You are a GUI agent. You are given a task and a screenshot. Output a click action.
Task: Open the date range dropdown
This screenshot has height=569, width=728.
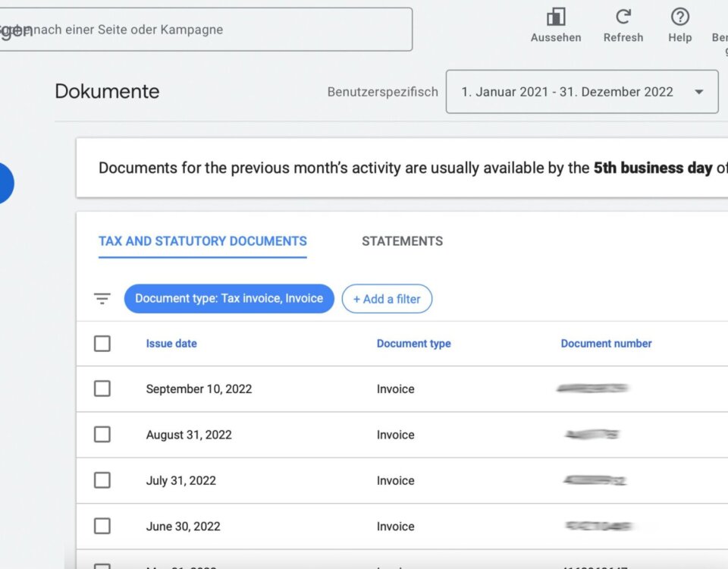582,91
